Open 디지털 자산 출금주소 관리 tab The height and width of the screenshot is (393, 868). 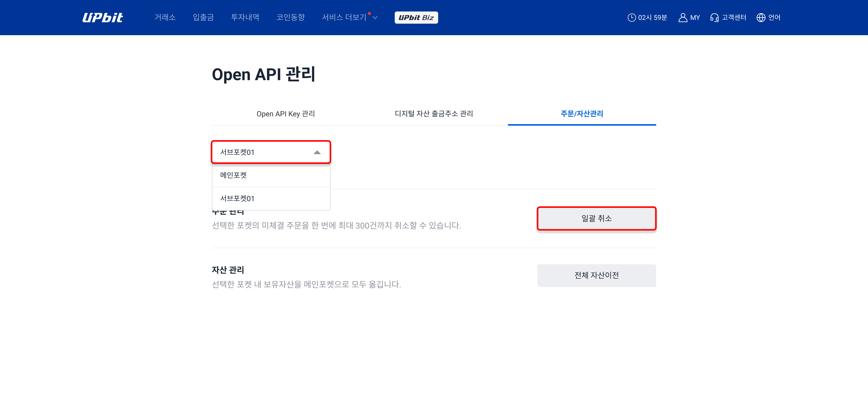click(x=434, y=114)
